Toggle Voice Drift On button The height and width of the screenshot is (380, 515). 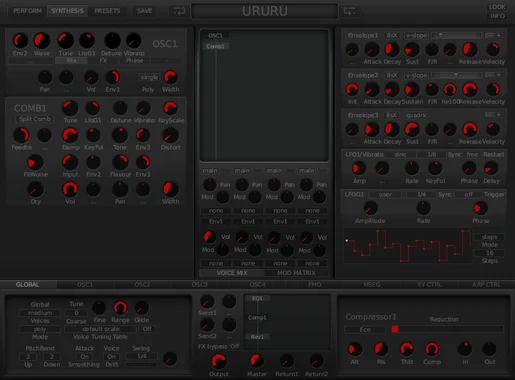[x=111, y=356]
